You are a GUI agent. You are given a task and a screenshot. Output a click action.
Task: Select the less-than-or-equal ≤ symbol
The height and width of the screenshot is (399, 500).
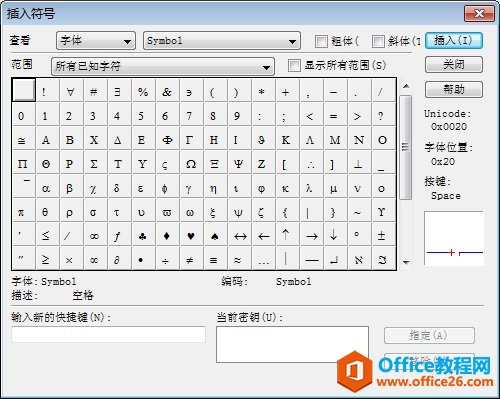pyautogui.click(x=47, y=236)
